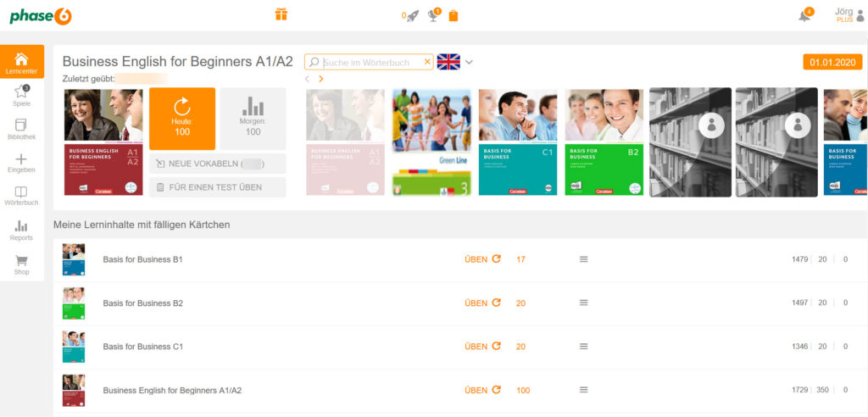Click Basis for Business C1 row thumbnail
868x417 pixels.
pyautogui.click(x=74, y=347)
